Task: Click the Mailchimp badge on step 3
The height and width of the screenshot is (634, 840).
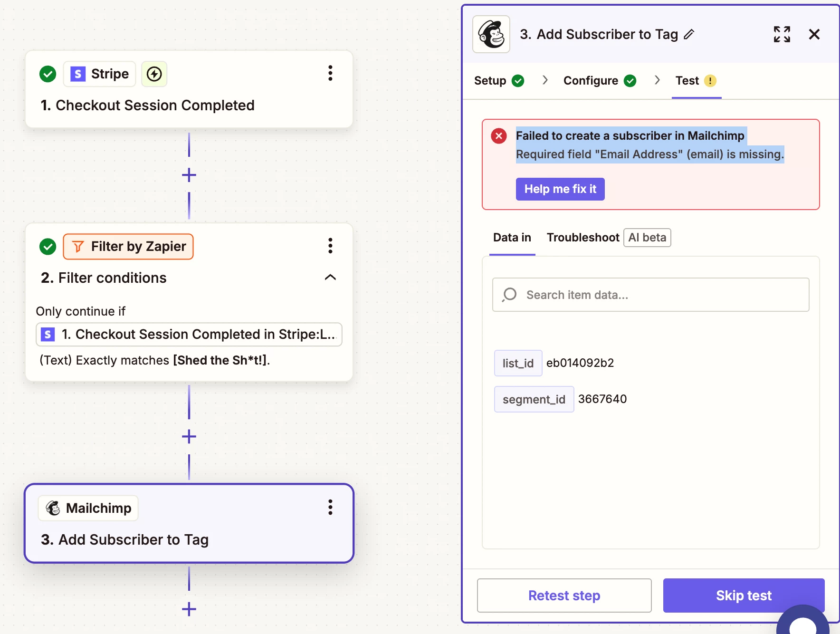Action: pos(88,508)
